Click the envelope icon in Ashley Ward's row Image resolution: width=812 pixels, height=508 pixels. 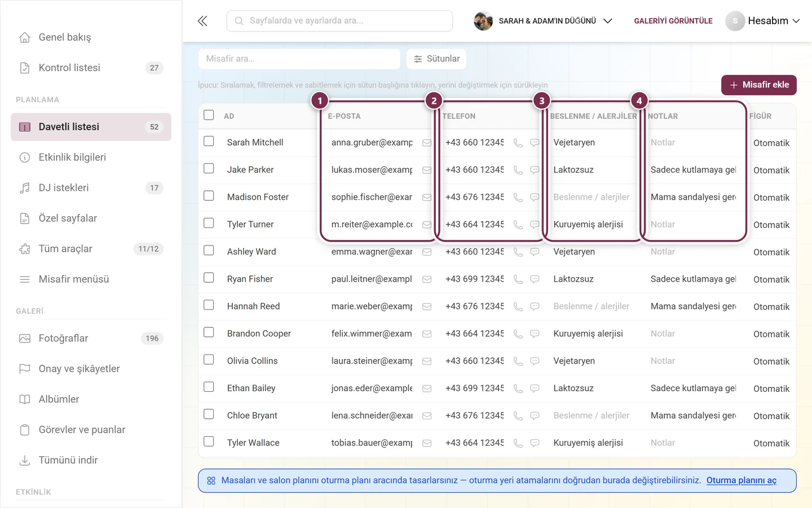click(x=427, y=252)
